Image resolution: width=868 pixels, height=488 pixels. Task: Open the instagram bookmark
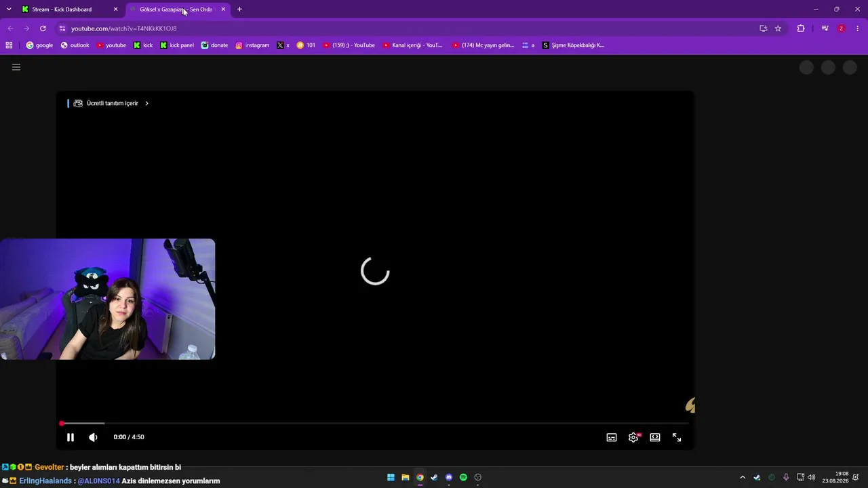[x=252, y=45]
